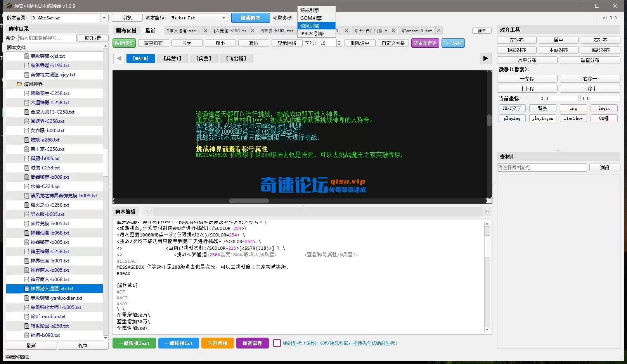Click the 清空画布 clear canvas button
Screen dimensions: 627x364
coord(153,43)
